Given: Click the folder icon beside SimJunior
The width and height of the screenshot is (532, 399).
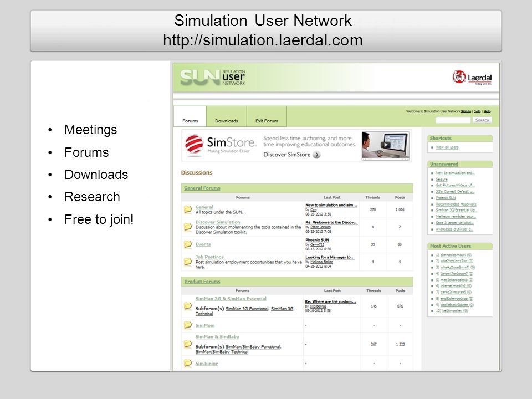Looking at the screenshot, I should pyautogui.click(x=188, y=363).
